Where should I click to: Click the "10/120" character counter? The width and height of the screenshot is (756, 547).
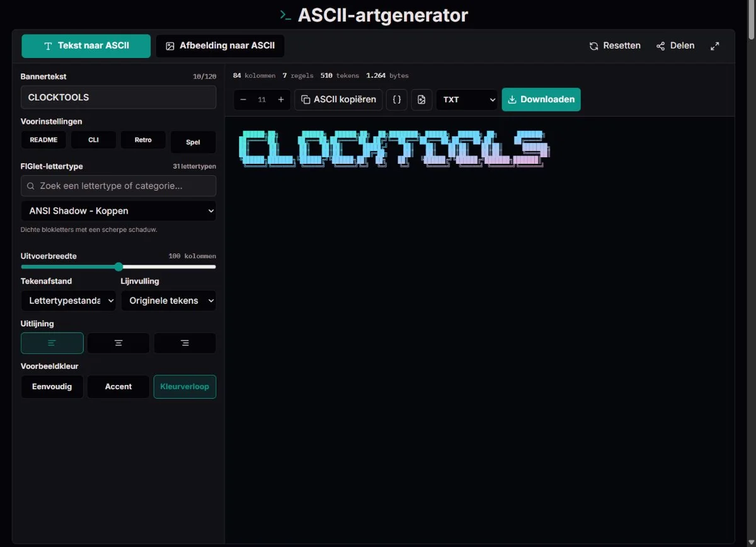coord(205,77)
